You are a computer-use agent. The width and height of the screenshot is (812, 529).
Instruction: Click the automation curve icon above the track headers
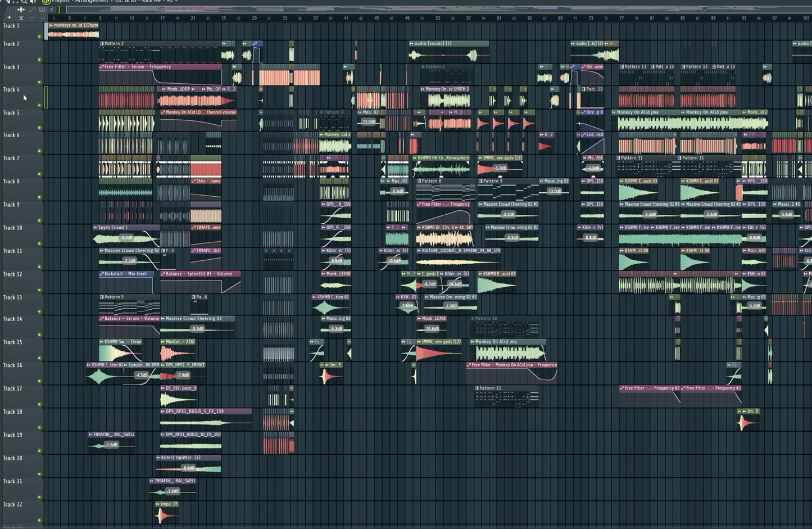tap(32, 10)
